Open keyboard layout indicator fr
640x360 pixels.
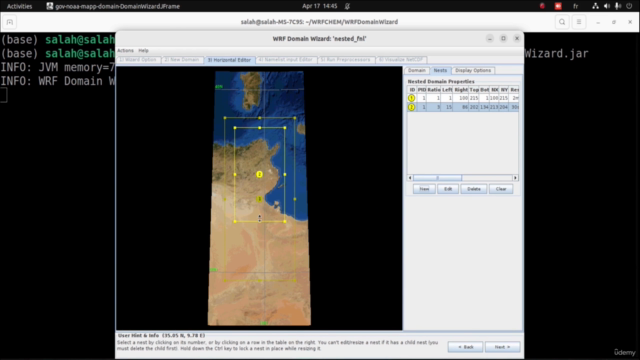click(x=576, y=6)
